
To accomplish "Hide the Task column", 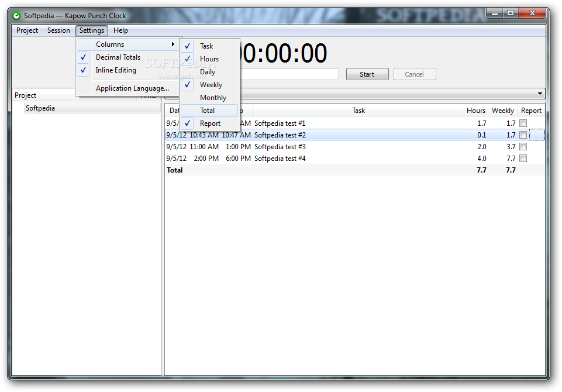I will coord(209,46).
